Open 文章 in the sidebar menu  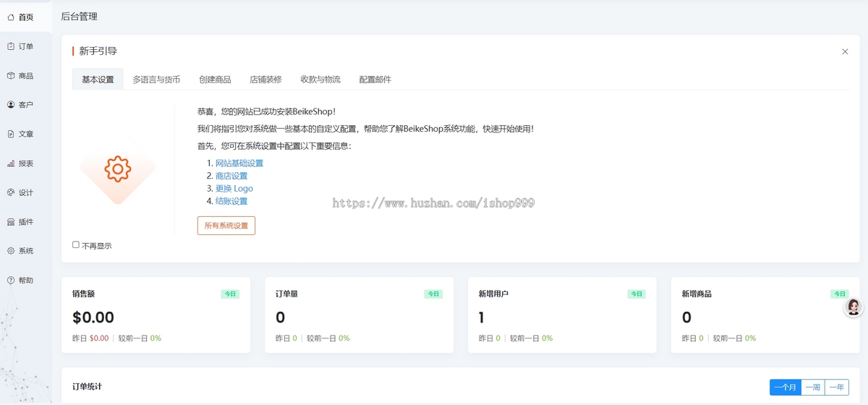(x=26, y=134)
